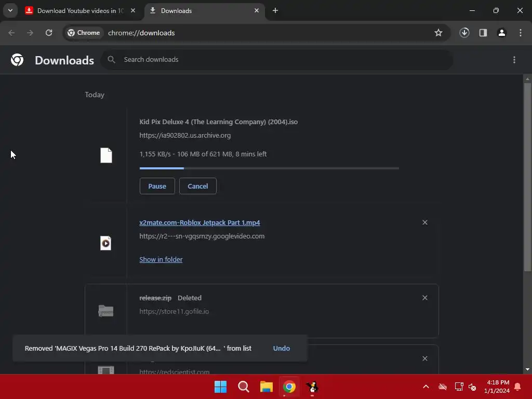Click the Kid Pix download progress bar
The width and height of the screenshot is (532, 399).
pyautogui.click(x=269, y=168)
